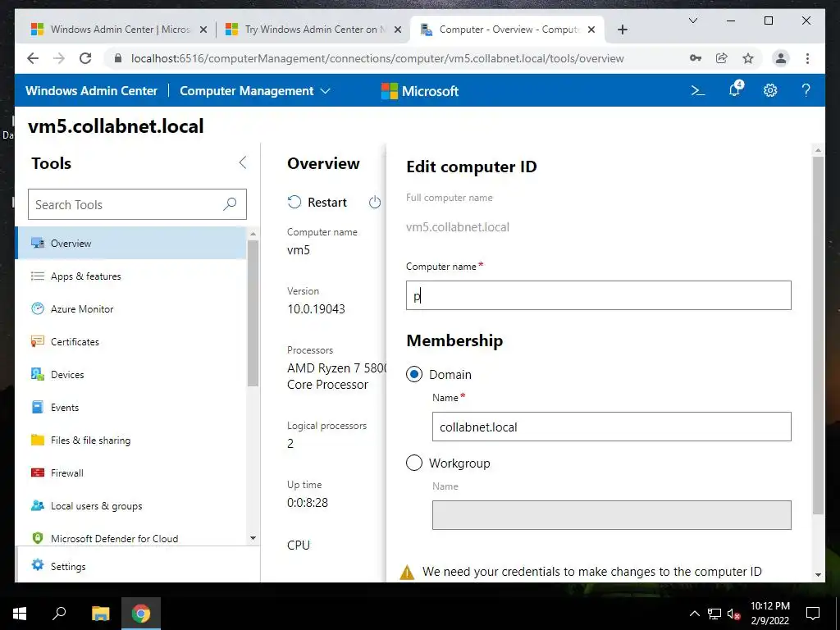Close the Windows Admin Center | Microsoft tab
This screenshot has height=630, width=840.
click(203, 30)
